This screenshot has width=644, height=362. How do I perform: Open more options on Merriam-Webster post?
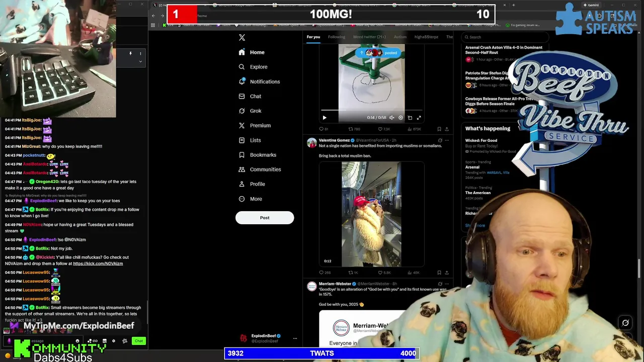(x=447, y=284)
